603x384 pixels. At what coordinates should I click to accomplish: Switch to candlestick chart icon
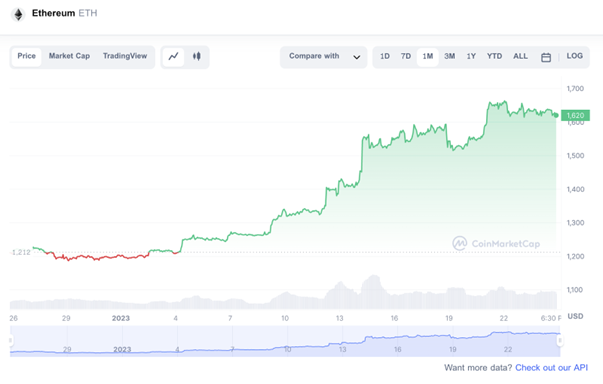pos(197,57)
